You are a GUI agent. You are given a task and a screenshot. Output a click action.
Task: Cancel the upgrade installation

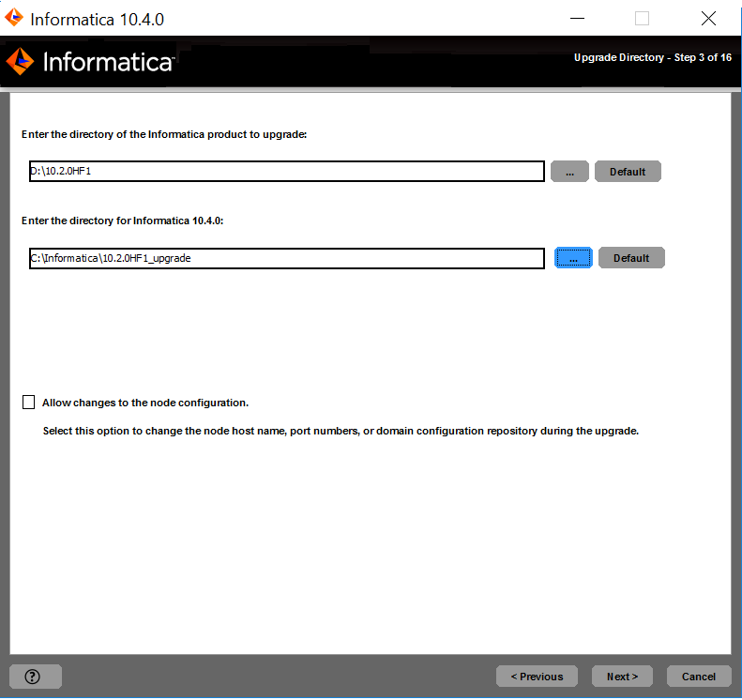pyautogui.click(x=699, y=677)
